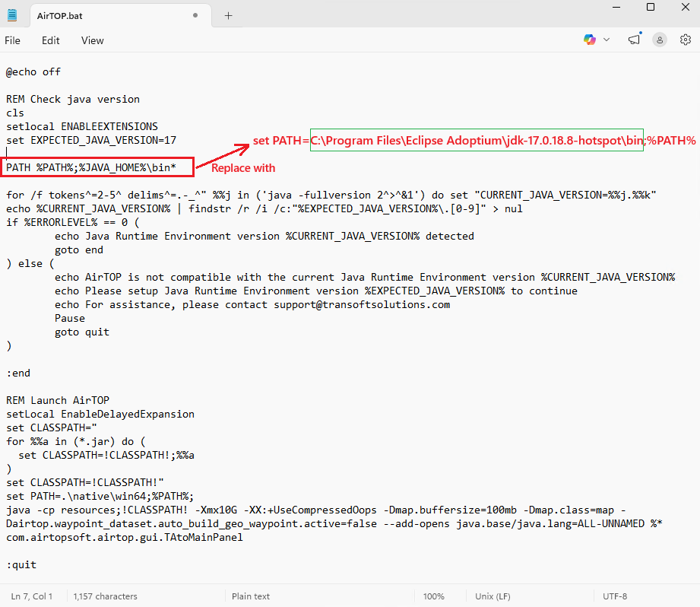
Task: Click Ln 7, Col 1 in status bar
Action: (32, 596)
